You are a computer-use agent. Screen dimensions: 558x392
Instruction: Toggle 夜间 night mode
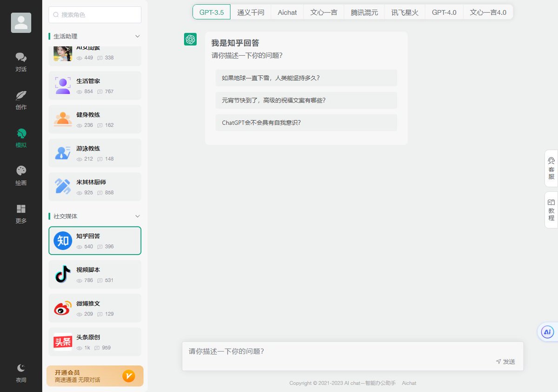click(x=21, y=373)
